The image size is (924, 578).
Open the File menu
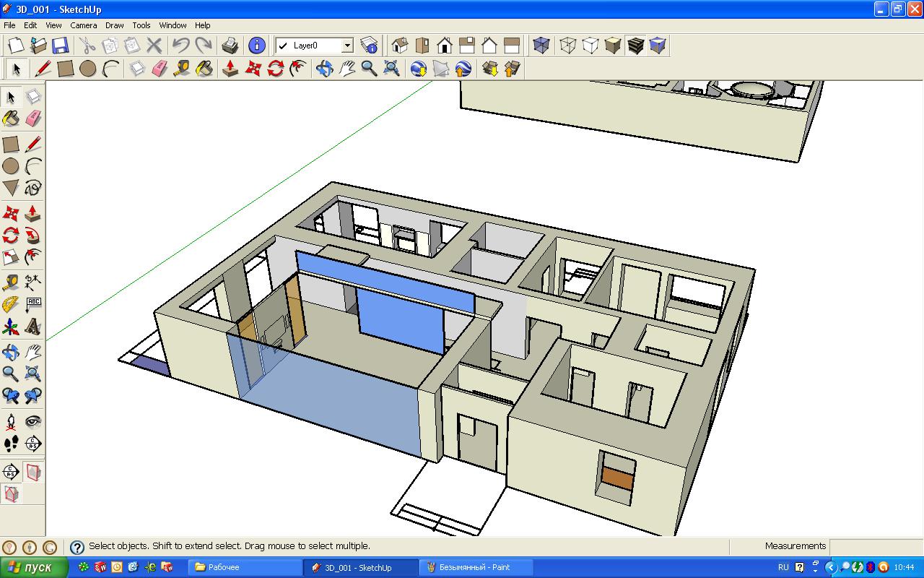9,25
